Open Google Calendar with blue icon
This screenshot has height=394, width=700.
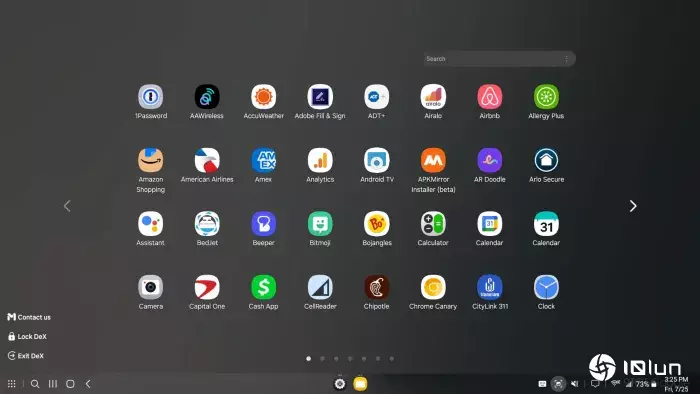(490, 224)
